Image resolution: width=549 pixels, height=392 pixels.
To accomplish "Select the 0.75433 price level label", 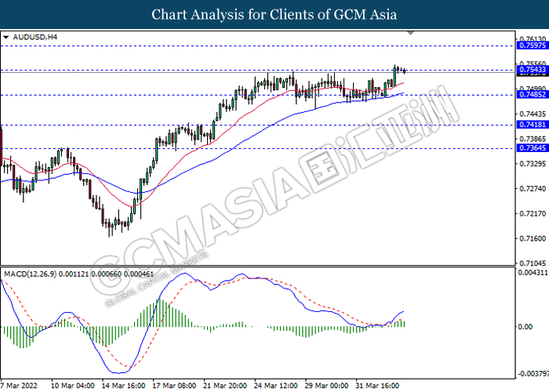I will click(x=533, y=69).
